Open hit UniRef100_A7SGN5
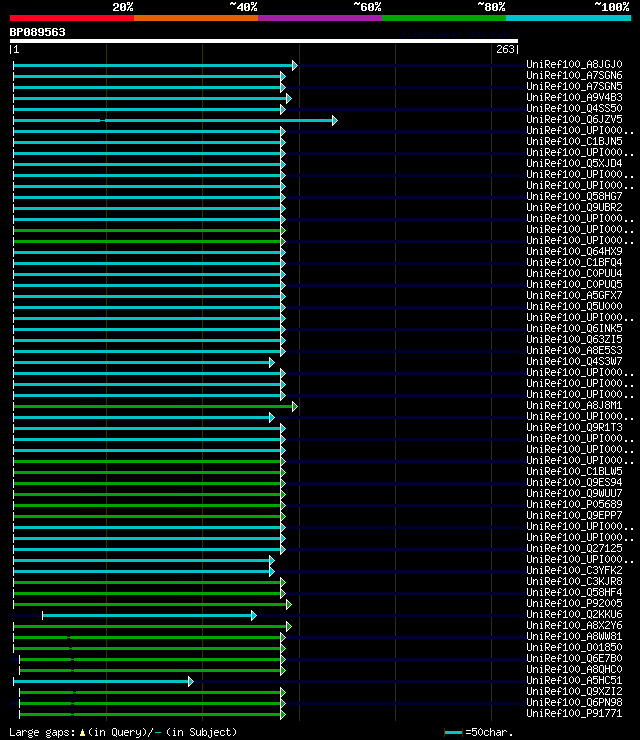Screen dimensions: 640x740 coord(574,86)
